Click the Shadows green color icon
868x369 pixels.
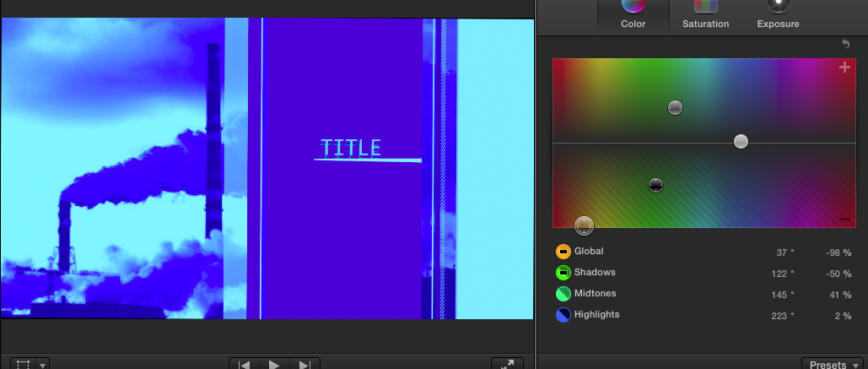click(x=563, y=273)
